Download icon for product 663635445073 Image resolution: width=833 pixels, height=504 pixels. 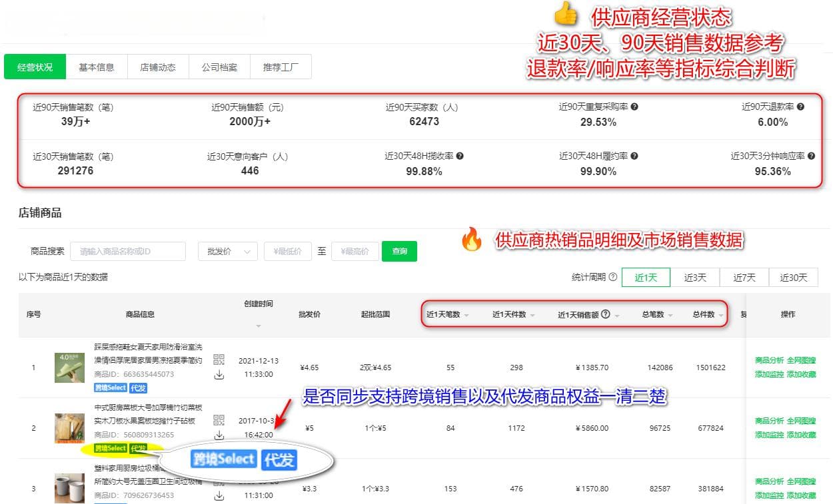(219, 376)
